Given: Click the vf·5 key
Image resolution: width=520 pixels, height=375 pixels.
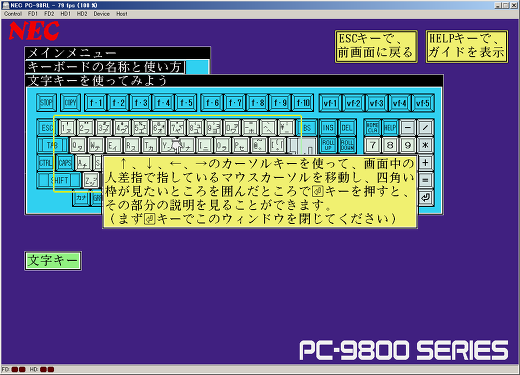Looking at the screenshot, I should point(422,103).
